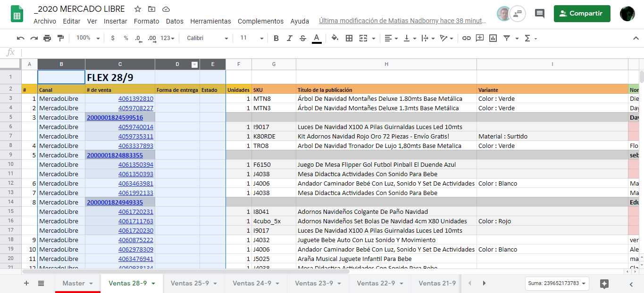This screenshot has width=644, height=293.
Task: Expand the merge cells options arrow
Action: [x=374, y=39]
